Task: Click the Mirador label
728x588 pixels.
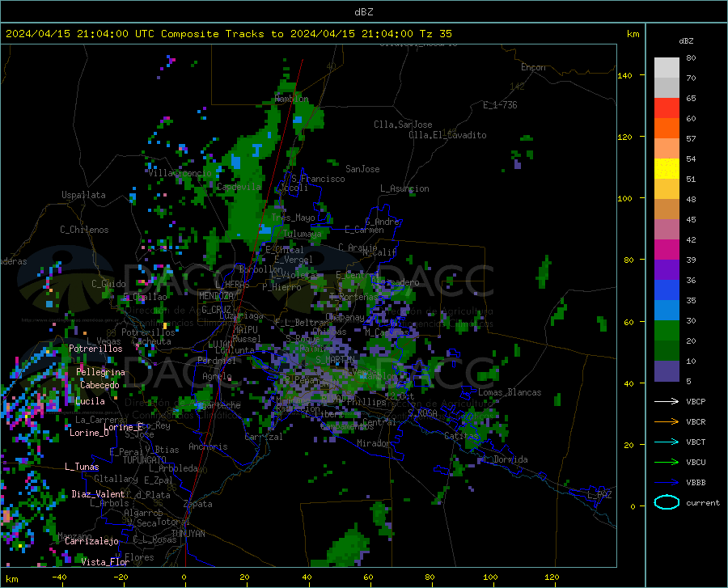Action: (x=373, y=443)
